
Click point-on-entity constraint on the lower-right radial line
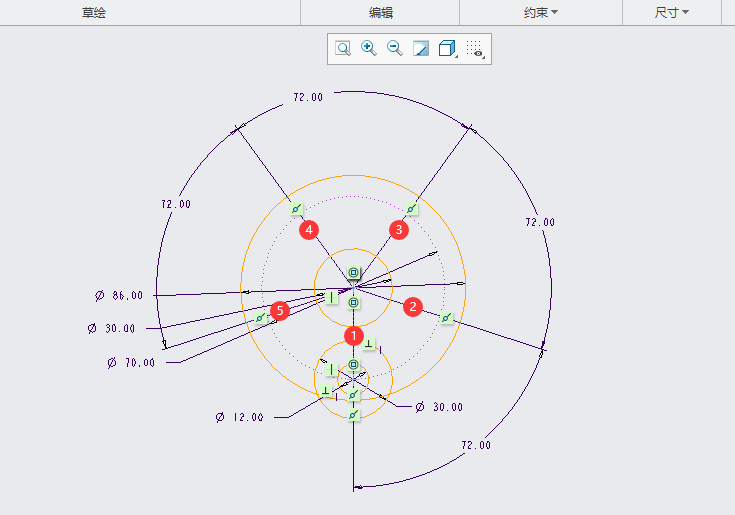tap(446, 318)
